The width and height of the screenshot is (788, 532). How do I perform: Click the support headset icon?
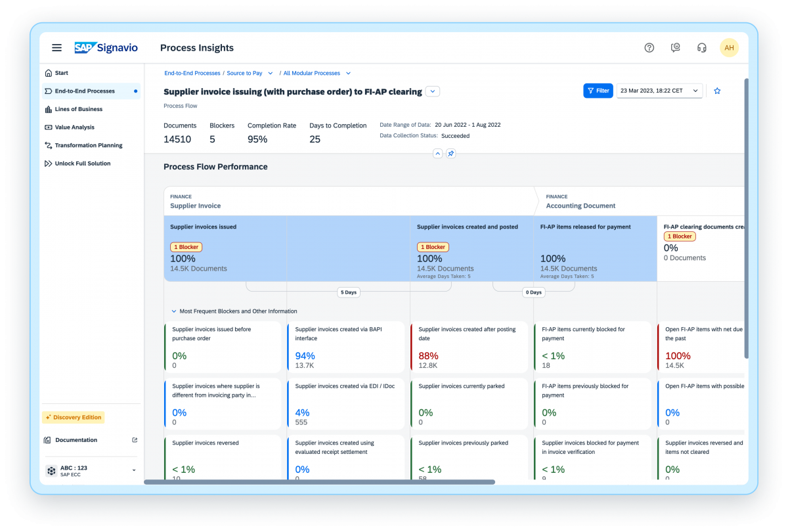pos(701,47)
